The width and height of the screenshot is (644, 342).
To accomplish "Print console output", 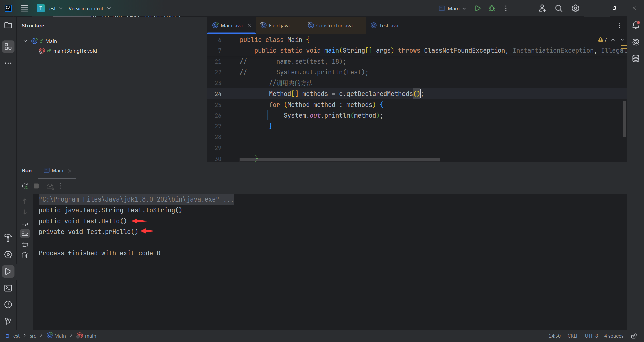I will [25, 244].
